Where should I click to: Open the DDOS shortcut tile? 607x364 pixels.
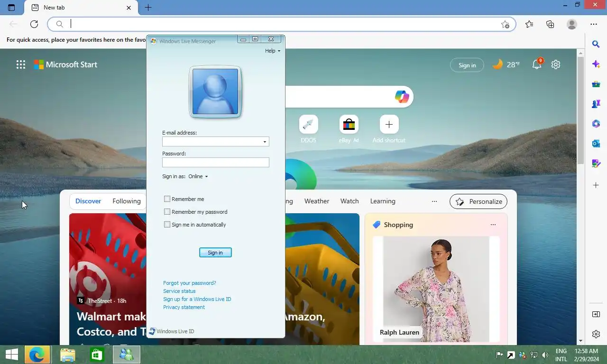click(308, 129)
